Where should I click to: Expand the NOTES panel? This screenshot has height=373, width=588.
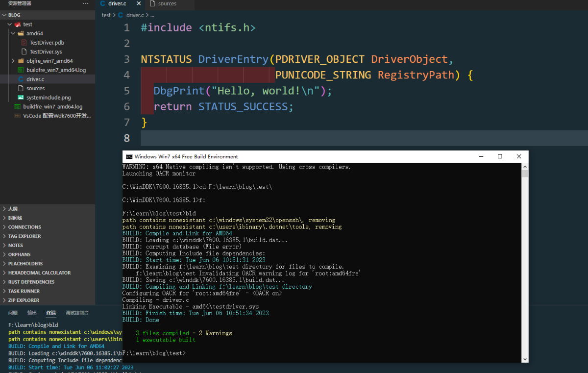click(x=48, y=245)
